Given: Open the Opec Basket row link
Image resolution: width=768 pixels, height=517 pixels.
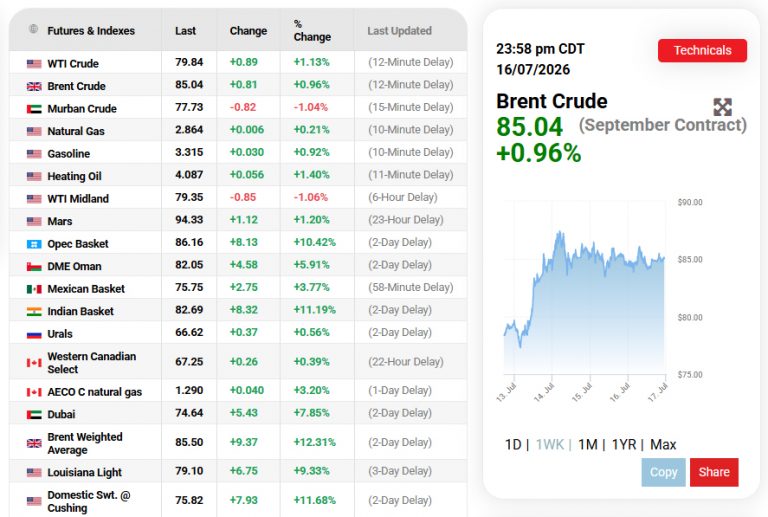Looking at the screenshot, I should pyautogui.click(x=77, y=244).
